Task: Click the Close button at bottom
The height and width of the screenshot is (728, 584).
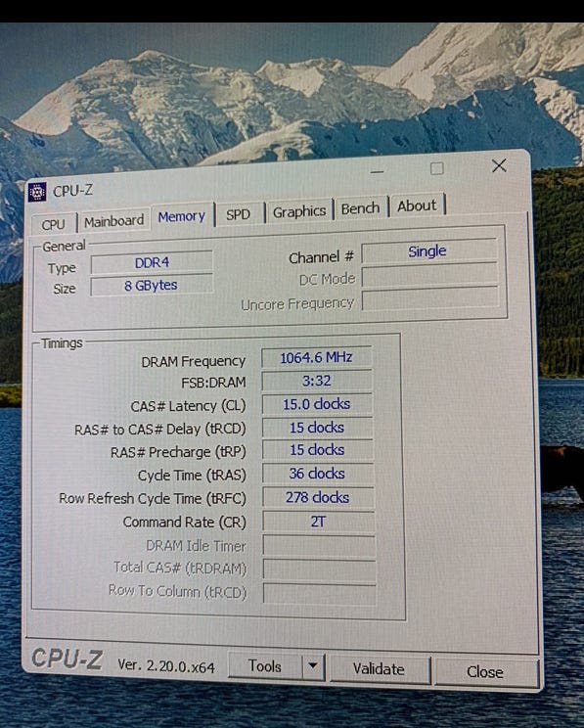Action: tap(485, 672)
